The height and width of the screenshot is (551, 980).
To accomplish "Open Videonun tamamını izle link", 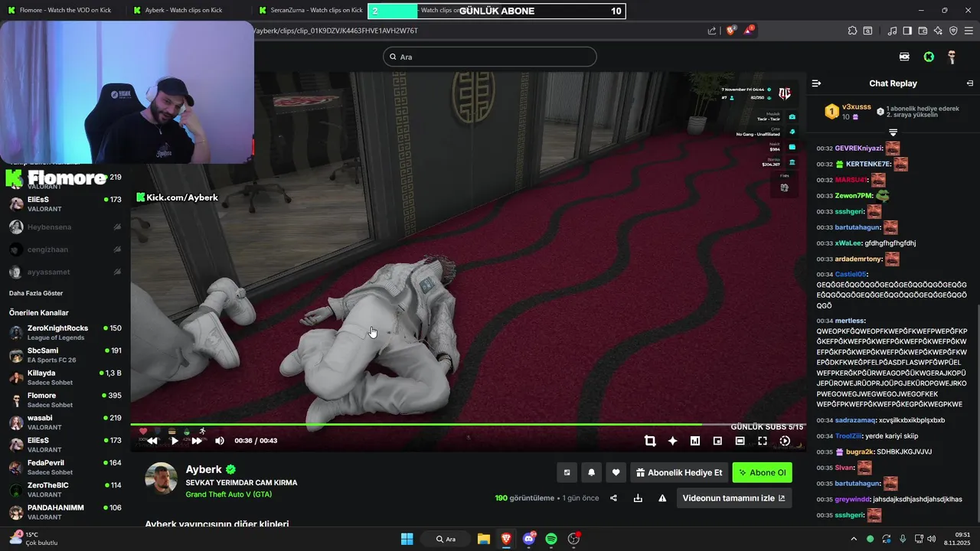I will click(x=733, y=498).
